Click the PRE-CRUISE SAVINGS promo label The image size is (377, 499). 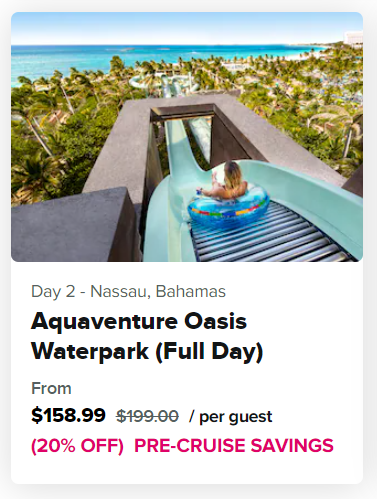234,445
